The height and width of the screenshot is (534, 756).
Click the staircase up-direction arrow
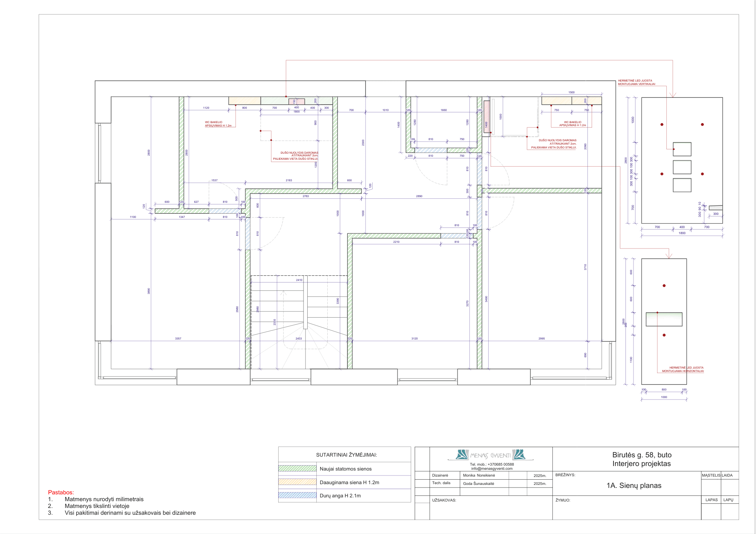[x=283, y=293]
